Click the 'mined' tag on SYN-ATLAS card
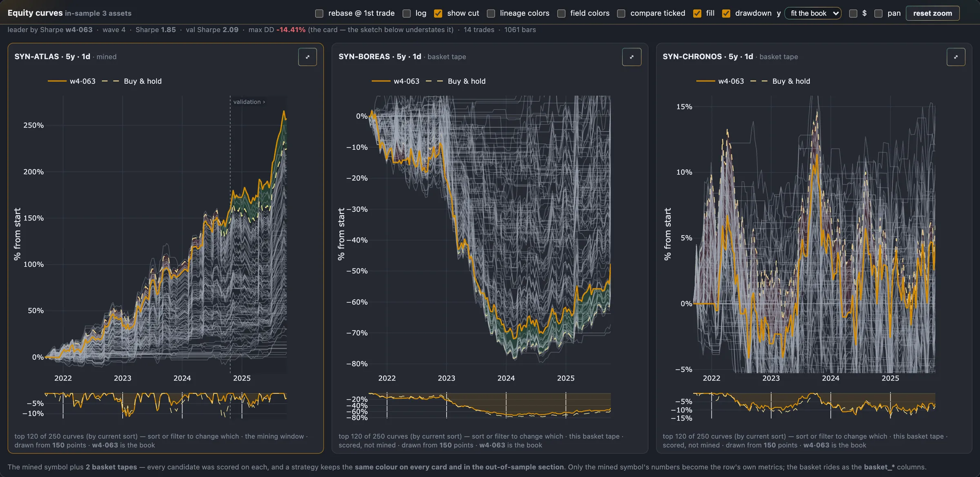This screenshot has height=477, width=980. (107, 57)
